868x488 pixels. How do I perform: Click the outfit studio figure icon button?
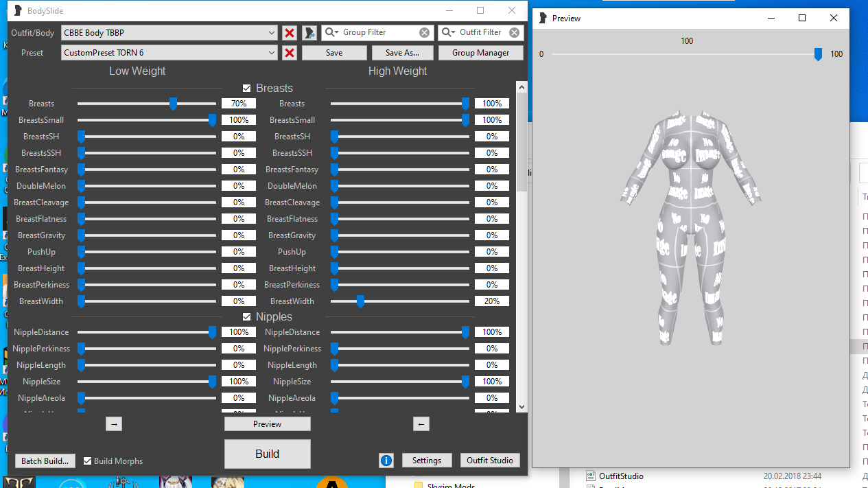[309, 32]
